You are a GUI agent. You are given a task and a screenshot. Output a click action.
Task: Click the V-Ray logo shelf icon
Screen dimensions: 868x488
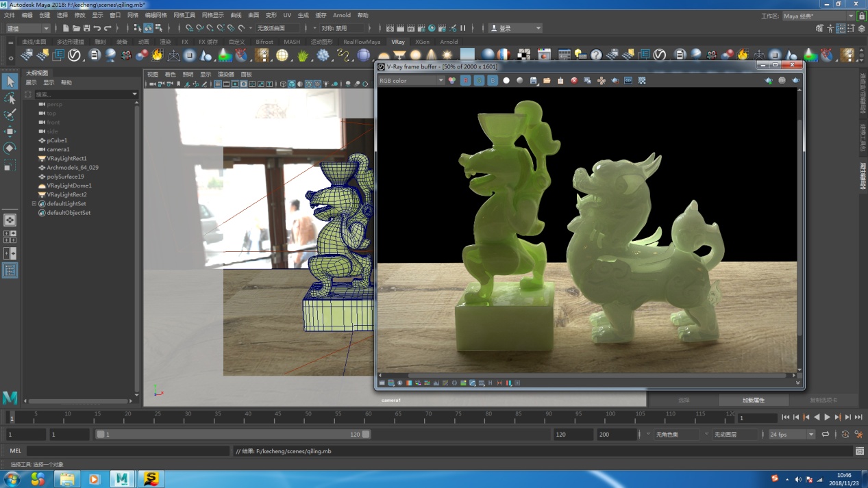coord(74,55)
